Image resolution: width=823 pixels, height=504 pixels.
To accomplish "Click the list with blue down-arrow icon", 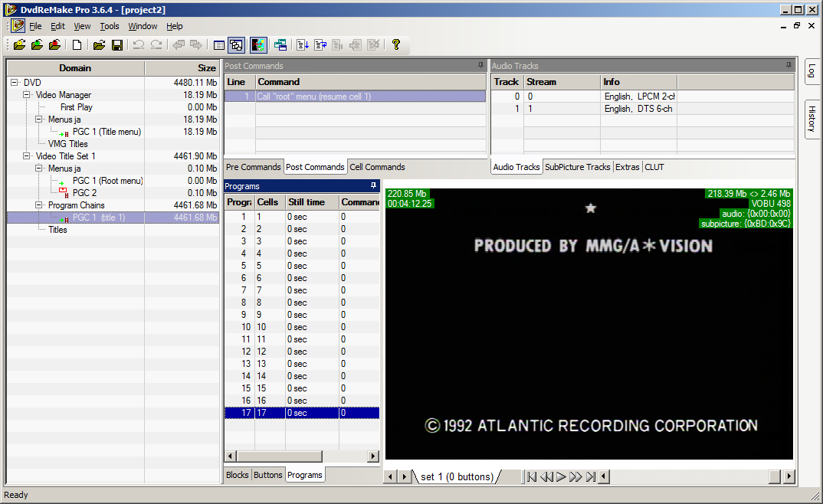I will [303, 45].
